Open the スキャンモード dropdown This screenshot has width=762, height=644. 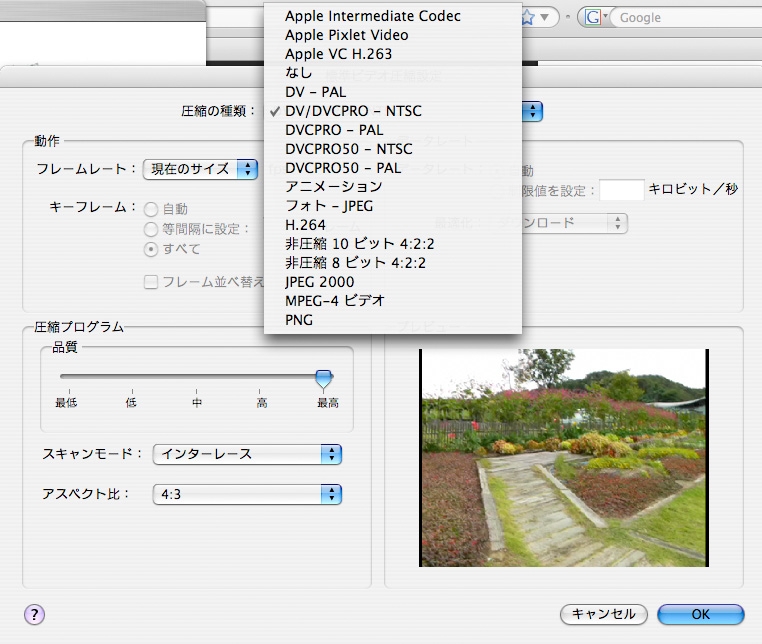(x=247, y=455)
